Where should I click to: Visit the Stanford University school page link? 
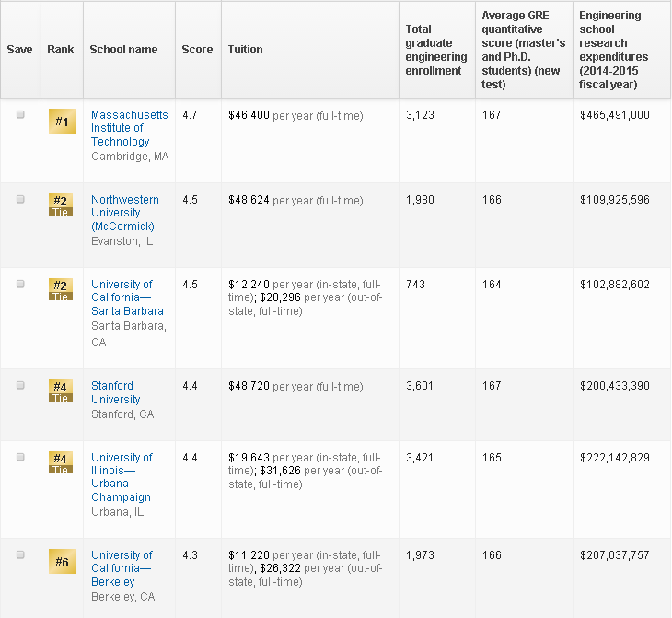116,392
